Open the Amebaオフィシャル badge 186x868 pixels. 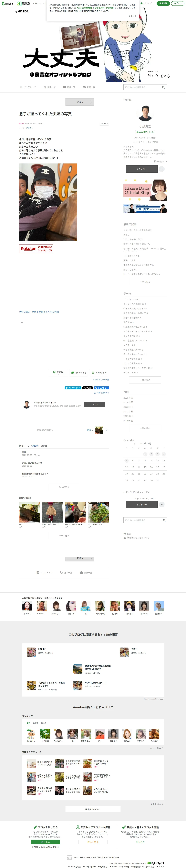coord(145,132)
